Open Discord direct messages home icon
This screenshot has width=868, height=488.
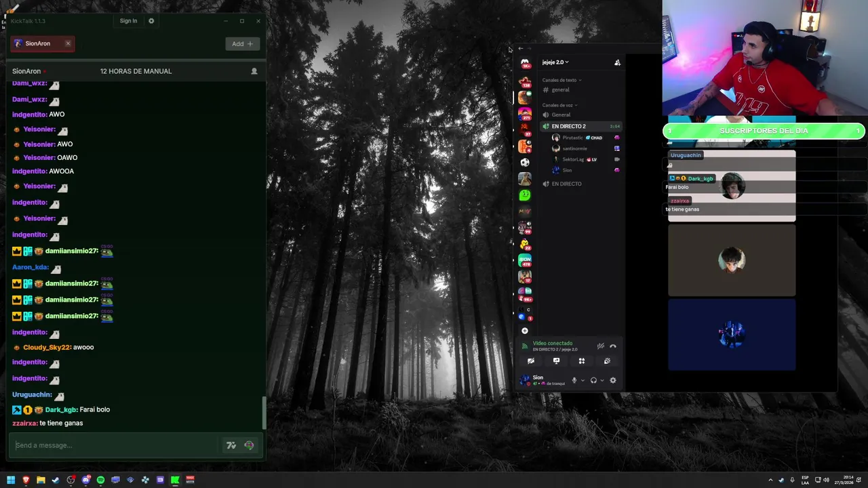[x=525, y=64]
